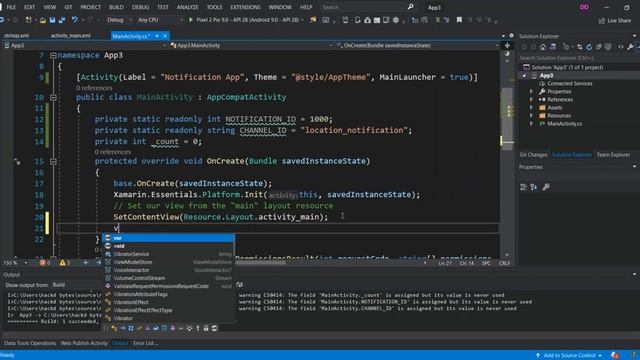Click the home-shaped icon in the main toolbar
The height and width of the screenshot is (360, 640).
click(367, 20)
